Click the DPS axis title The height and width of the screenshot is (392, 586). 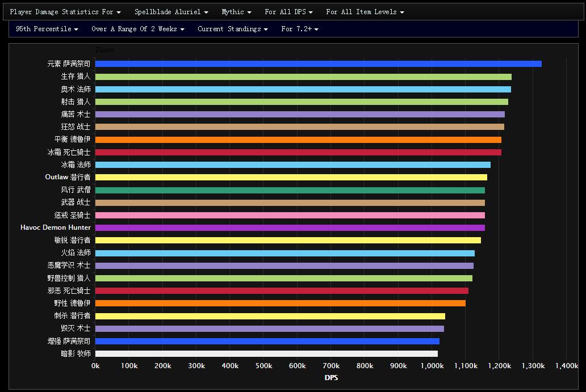pos(331,378)
